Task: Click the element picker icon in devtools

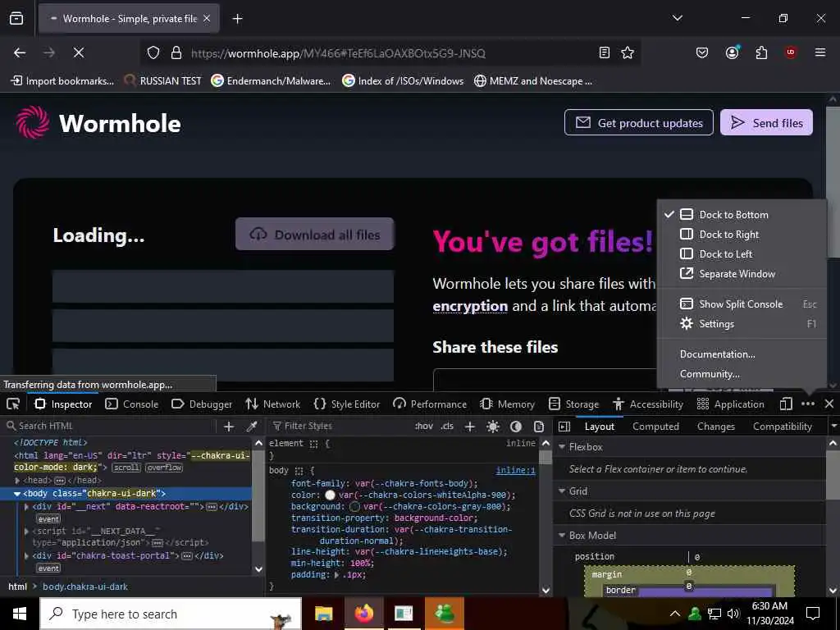Action: (x=13, y=404)
